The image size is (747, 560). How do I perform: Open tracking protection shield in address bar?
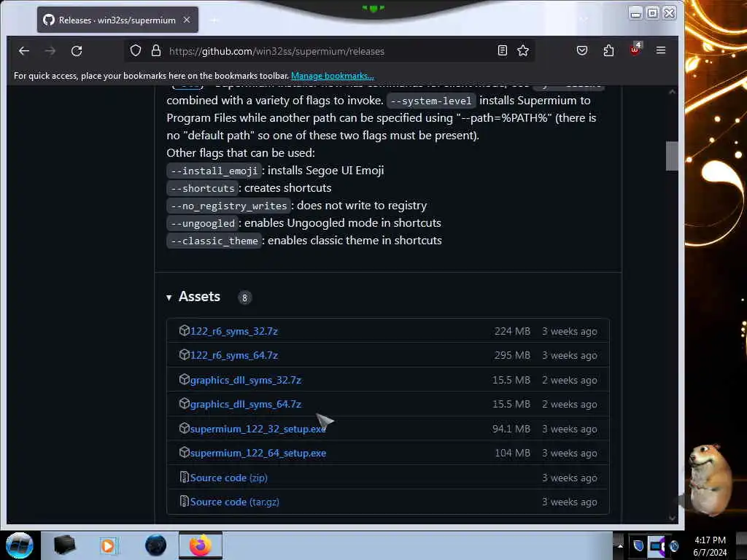(x=136, y=50)
